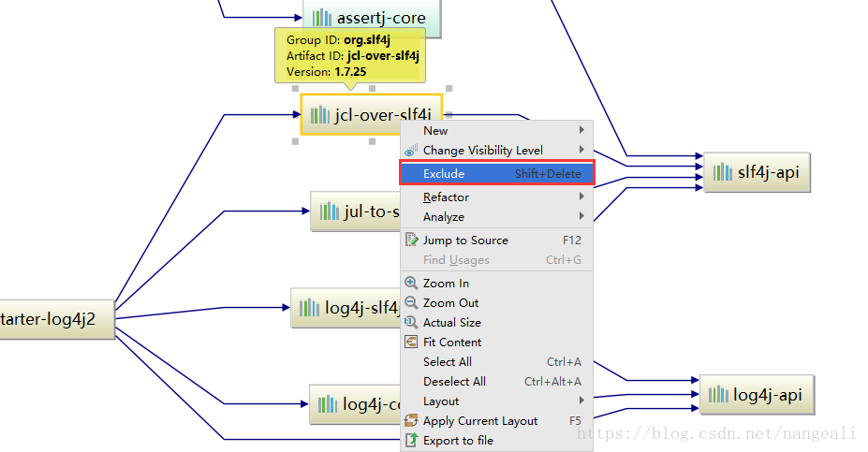Click the Export to file icon
The height and width of the screenshot is (452, 868).
click(411, 440)
